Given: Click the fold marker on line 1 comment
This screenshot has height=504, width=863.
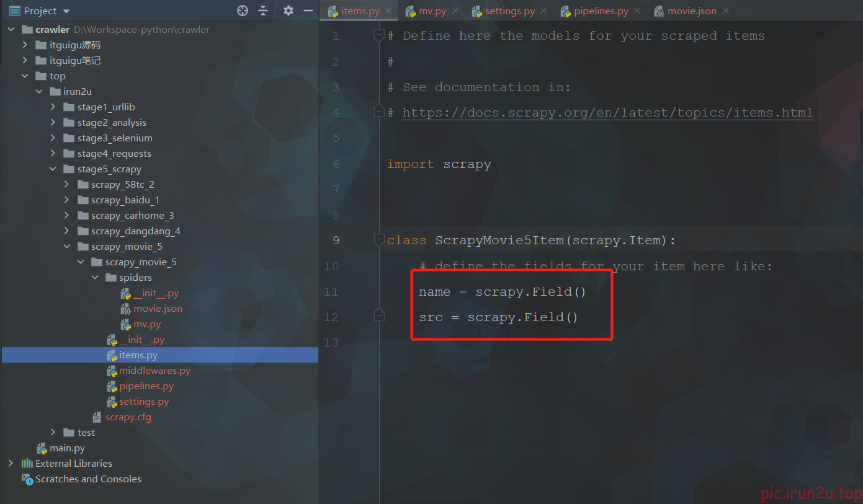Looking at the screenshot, I should 379,36.
